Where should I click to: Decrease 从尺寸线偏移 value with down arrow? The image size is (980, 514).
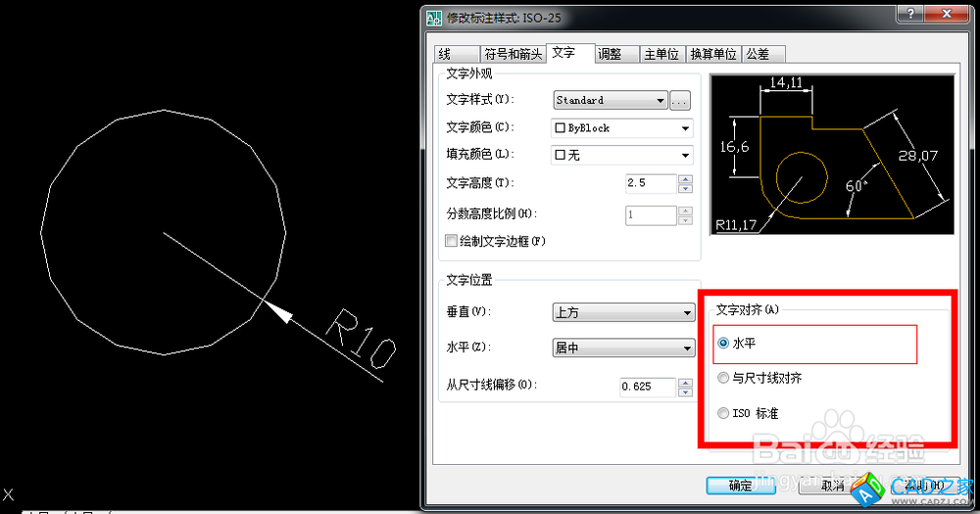685,392
